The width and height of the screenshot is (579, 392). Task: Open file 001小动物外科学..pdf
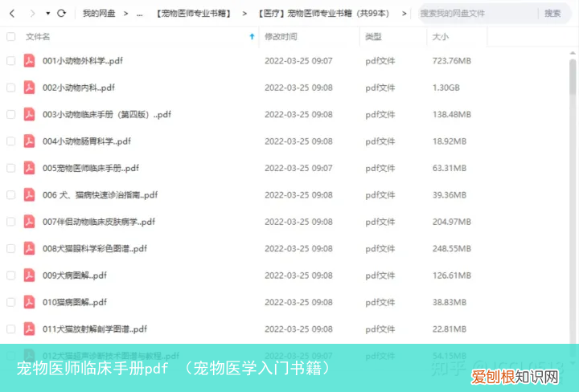(x=83, y=61)
